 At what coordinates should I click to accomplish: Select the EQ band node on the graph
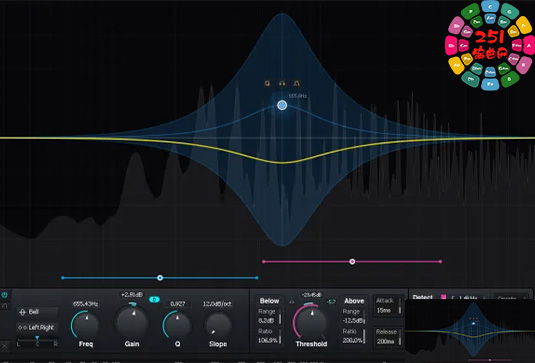[282, 105]
